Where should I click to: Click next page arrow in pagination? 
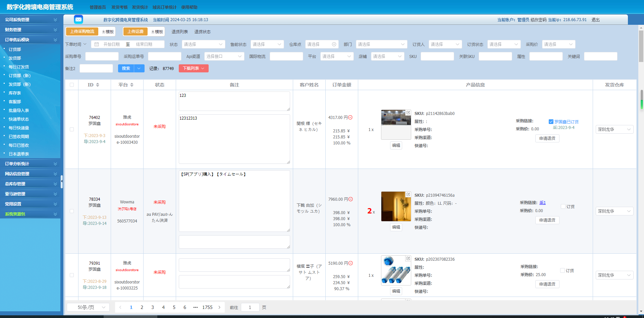pos(220,307)
